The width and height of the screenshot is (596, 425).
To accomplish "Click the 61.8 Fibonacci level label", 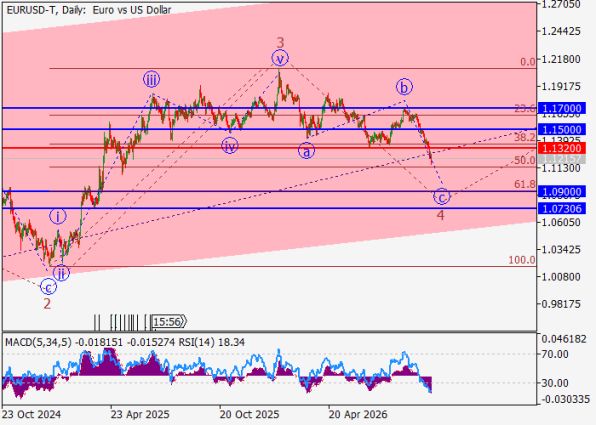I will pyautogui.click(x=525, y=184).
